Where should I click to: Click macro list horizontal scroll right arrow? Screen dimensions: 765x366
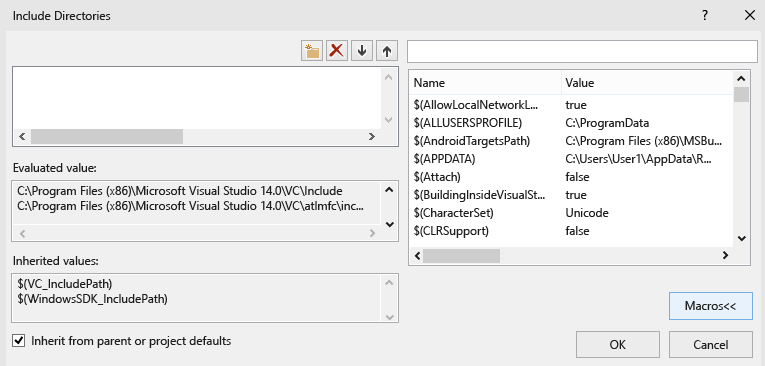point(725,255)
